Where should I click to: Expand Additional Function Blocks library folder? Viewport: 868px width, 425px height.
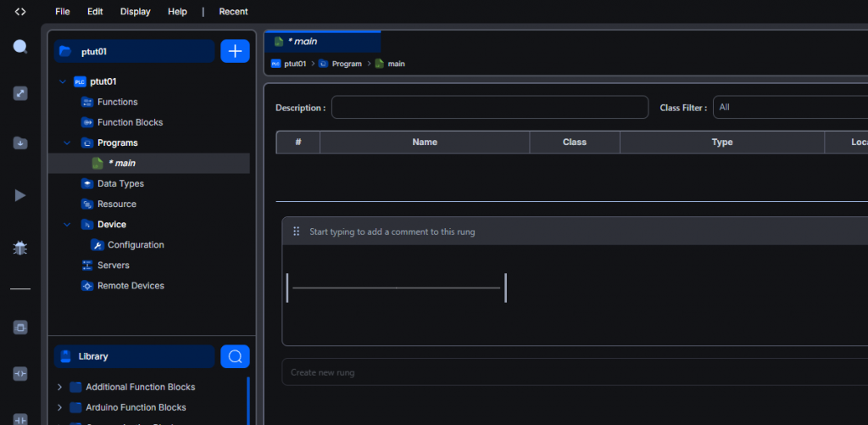[59, 387]
